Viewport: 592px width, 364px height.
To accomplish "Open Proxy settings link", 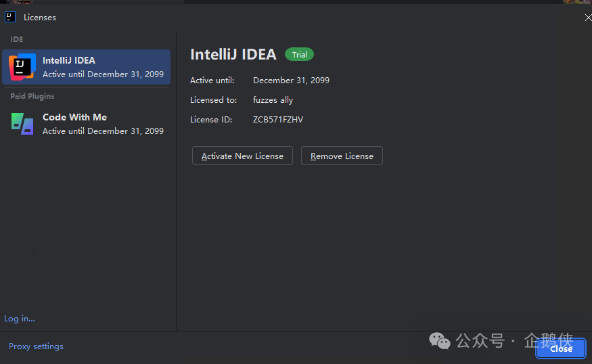I will [37, 346].
